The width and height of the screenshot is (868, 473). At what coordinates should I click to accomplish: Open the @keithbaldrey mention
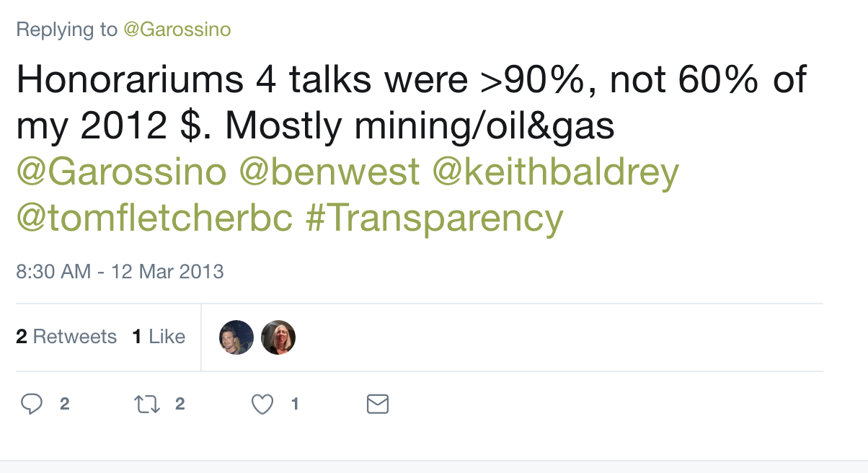coord(556,172)
